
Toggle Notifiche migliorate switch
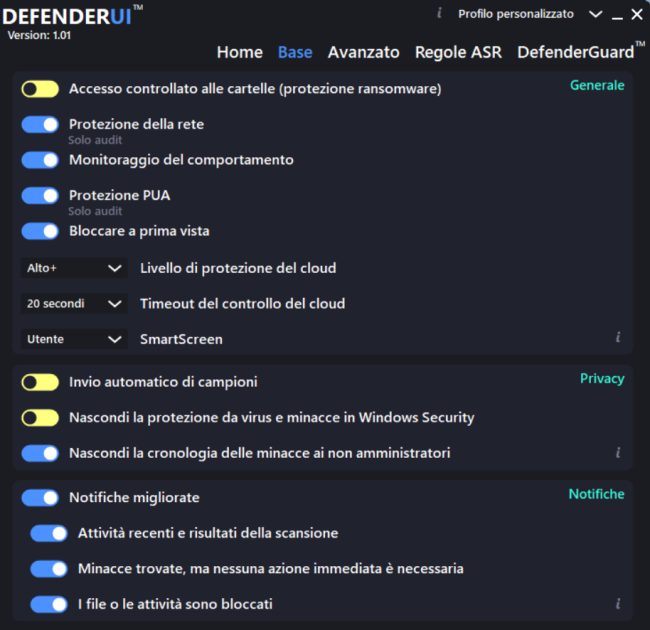pyautogui.click(x=40, y=498)
